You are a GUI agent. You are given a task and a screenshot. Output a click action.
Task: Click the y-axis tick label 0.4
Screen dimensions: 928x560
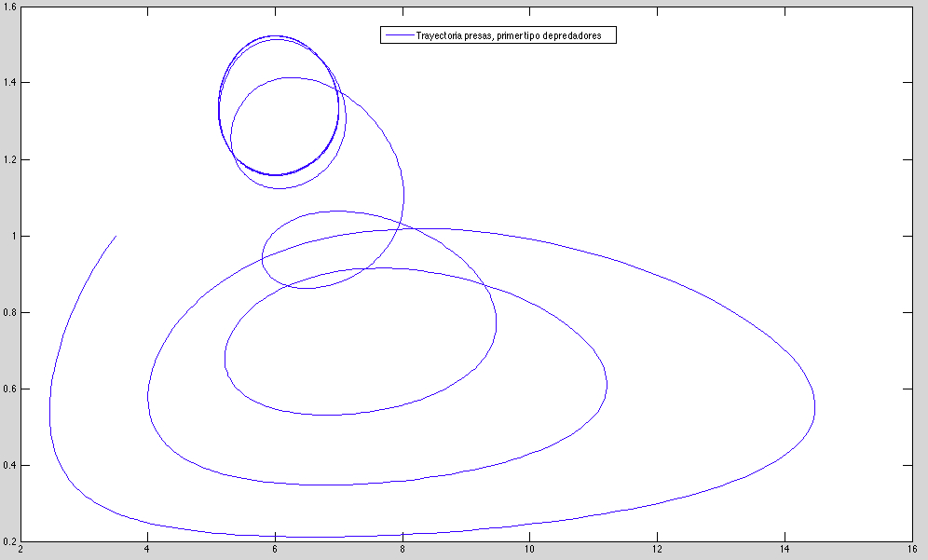pos(9,465)
